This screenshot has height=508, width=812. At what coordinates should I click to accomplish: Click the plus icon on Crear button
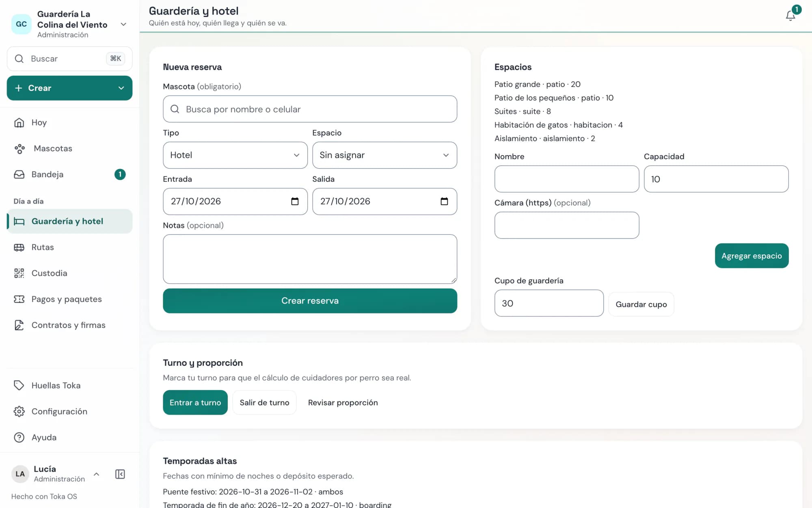pos(19,88)
